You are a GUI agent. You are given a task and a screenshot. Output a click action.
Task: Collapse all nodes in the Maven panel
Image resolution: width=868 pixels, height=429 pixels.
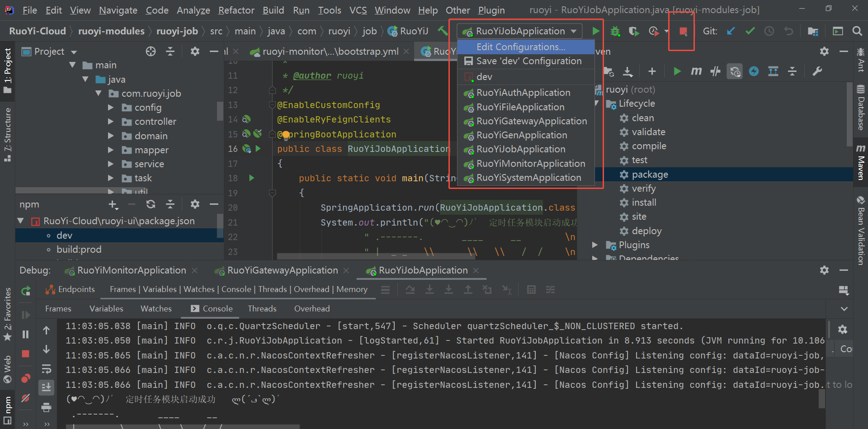(x=793, y=71)
